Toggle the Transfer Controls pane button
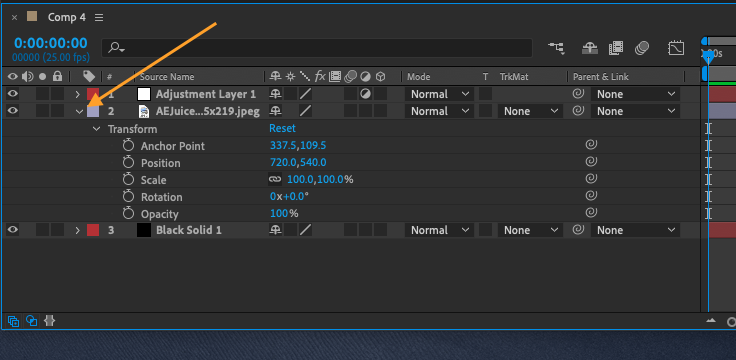Image resolution: width=736 pixels, height=360 pixels. click(x=31, y=321)
